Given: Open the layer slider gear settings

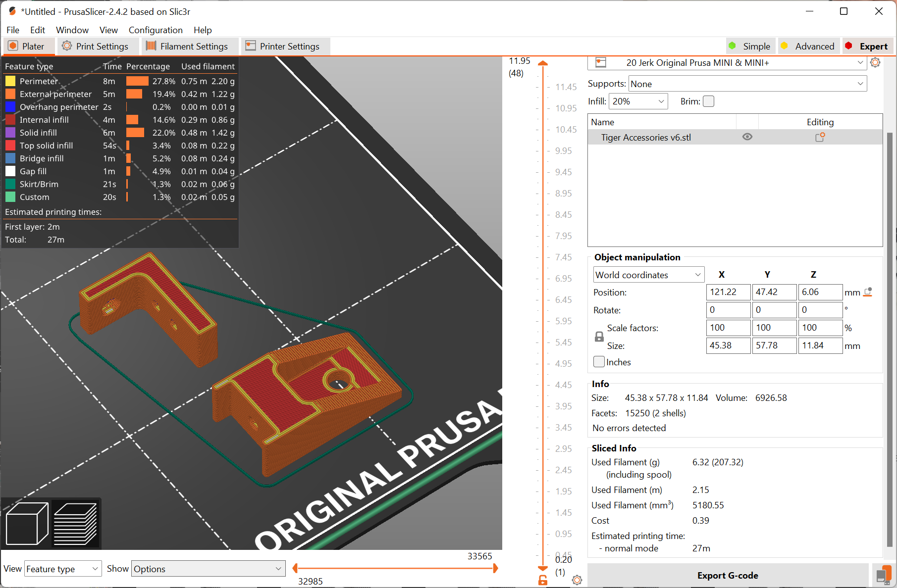Looking at the screenshot, I should pyautogui.click(x=577, y=580).
